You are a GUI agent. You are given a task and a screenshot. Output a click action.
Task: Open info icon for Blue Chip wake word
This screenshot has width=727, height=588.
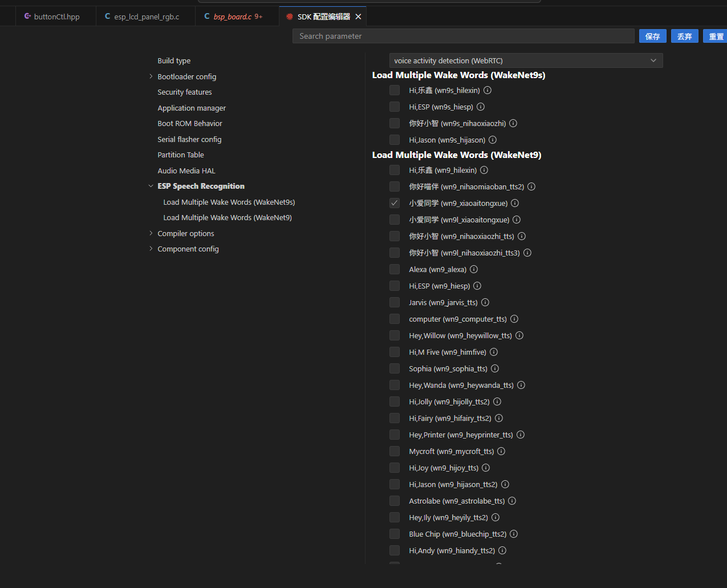(514, 534)
